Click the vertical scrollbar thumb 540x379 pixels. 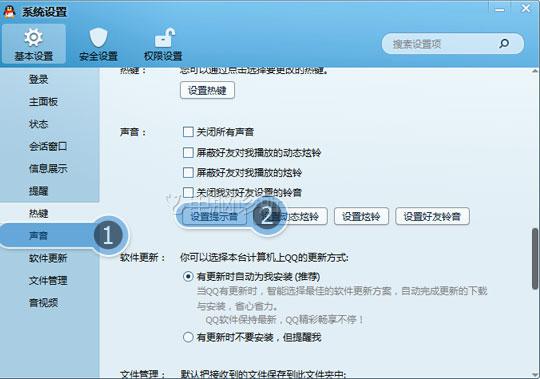click(x=535, y=259)
